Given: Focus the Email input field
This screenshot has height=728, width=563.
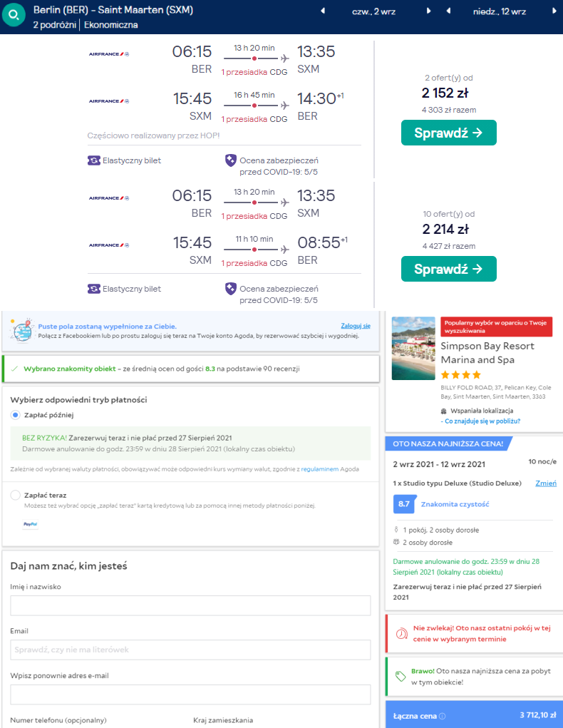Looking at the screenshot, I should [x=190, y=650].
